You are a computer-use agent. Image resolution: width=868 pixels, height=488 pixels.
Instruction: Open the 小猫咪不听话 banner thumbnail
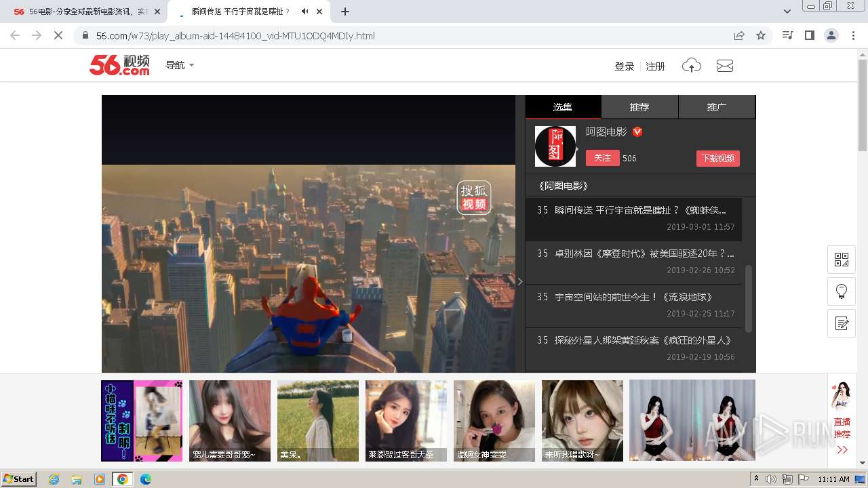[142, 421]
